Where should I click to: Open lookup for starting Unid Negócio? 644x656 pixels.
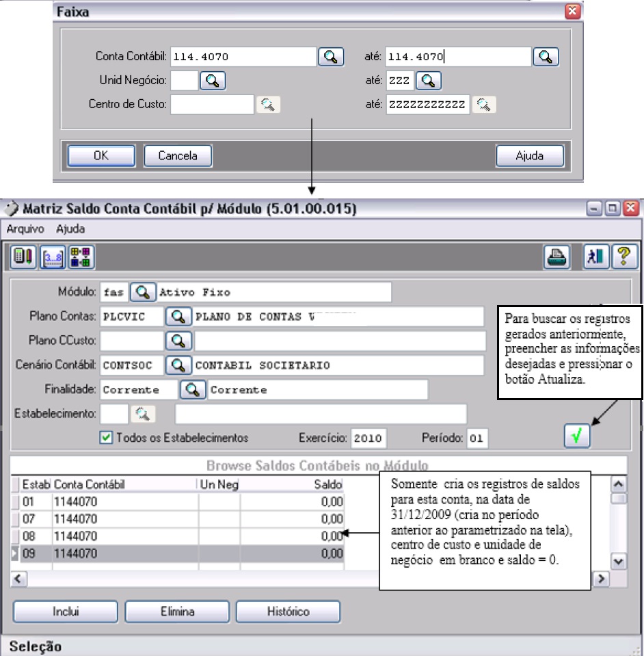coord(213,80)
